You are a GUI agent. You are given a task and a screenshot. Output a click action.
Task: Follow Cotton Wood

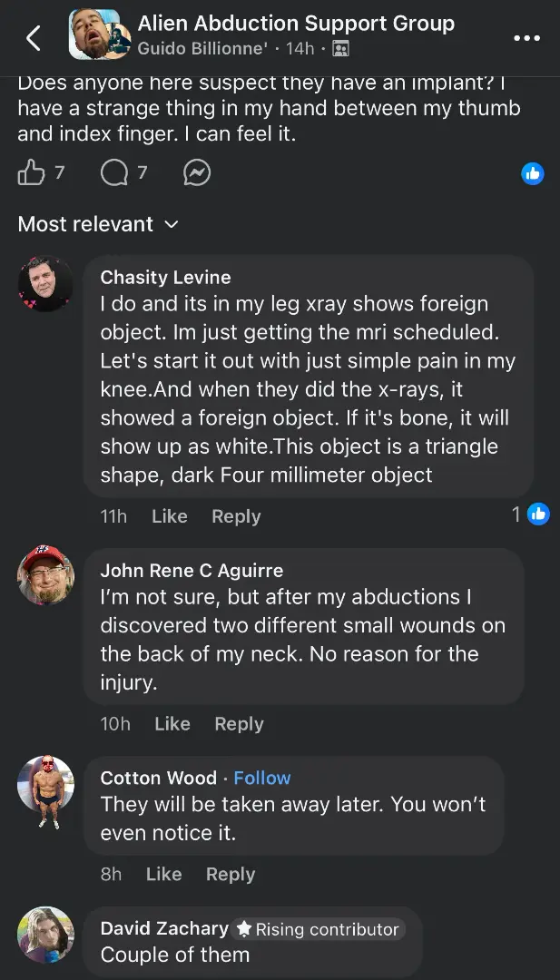pos(262,778)
